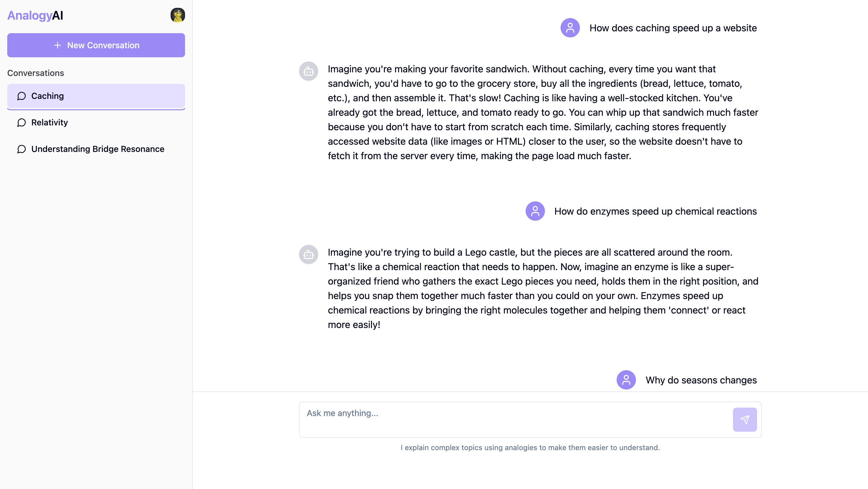Click the enzymes question message text
Screen dimensions: 868x489
[x=656, y=211]
